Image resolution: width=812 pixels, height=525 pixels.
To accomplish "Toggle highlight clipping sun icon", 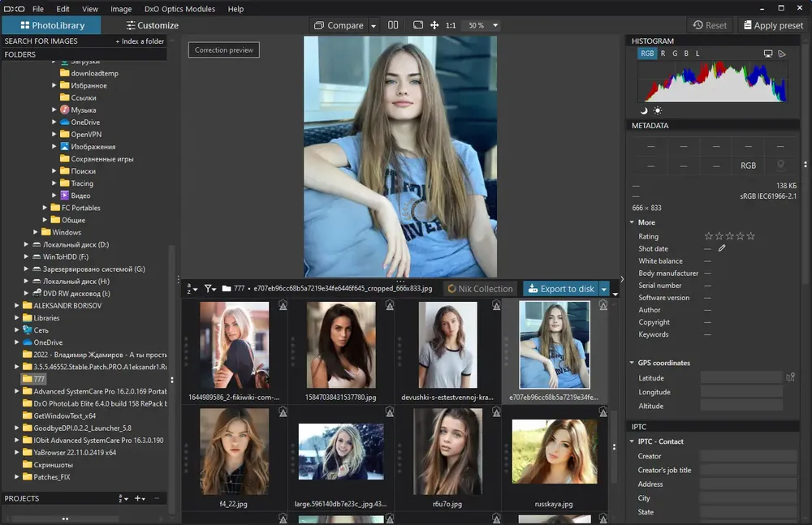I will 657,110.
